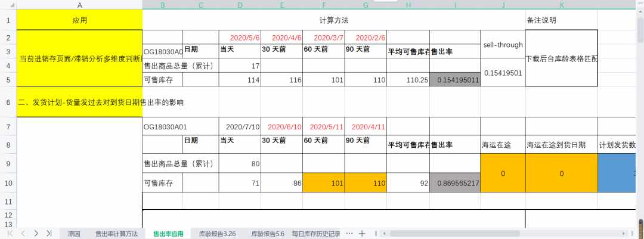Click the 下载后台库龄表格匹配 note cell

pyautogui.click(x=562, y=58)
